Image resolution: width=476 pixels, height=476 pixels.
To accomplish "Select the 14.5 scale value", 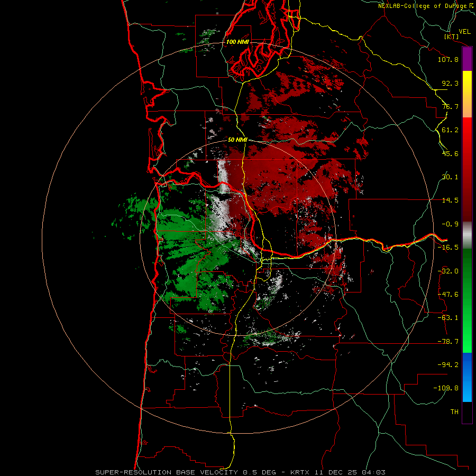I will coord(450,200).
